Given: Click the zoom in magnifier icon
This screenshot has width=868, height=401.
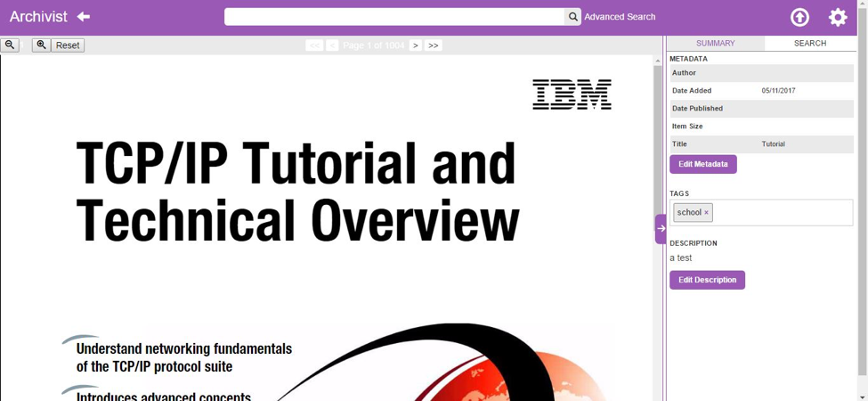Looking at the screenshot, I should 41,45.
